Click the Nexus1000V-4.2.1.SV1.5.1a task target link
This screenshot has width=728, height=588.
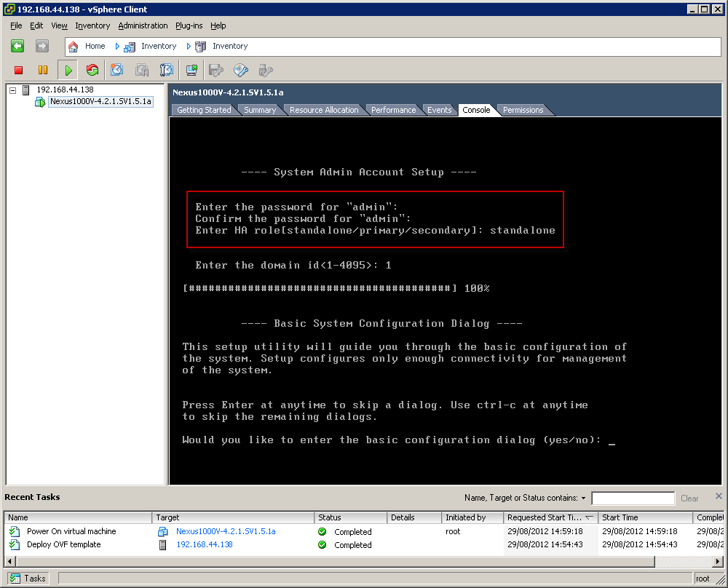[x=226, y=531]
